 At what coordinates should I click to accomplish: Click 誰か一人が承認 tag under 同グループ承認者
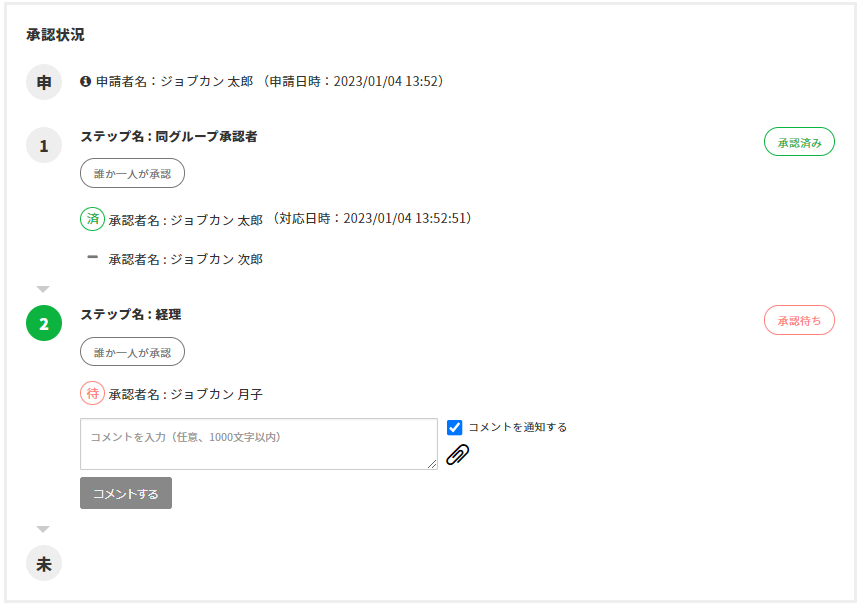132,174
